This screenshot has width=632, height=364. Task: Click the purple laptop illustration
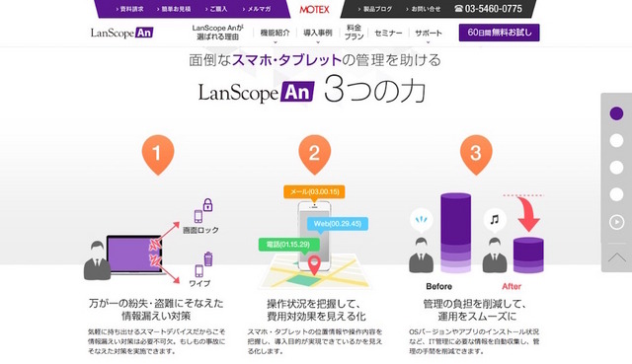(x=135, y=255)
